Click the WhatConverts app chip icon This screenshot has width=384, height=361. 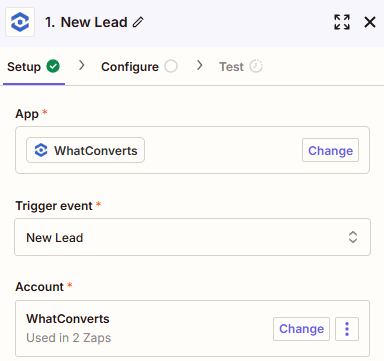coord(41,150)
